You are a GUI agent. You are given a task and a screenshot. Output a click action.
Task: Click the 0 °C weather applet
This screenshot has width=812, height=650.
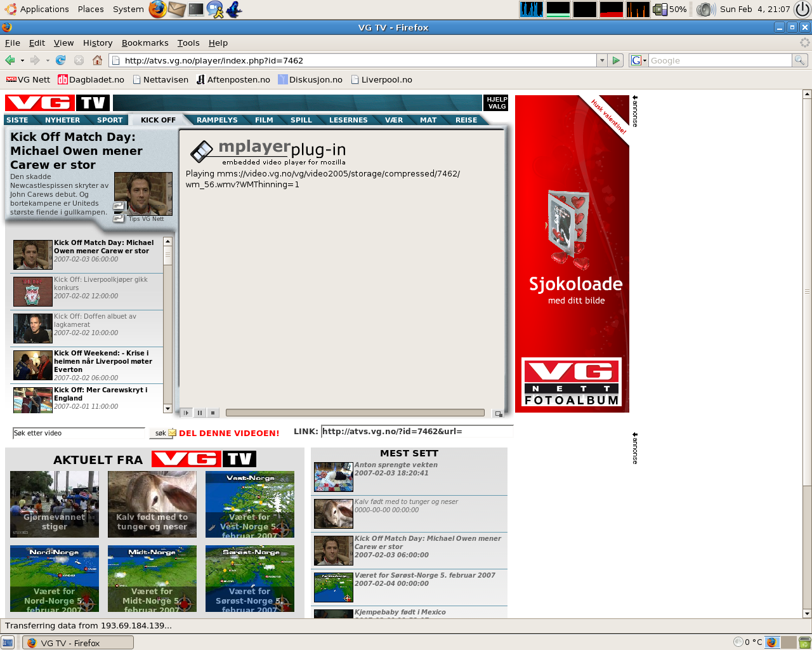[748, 642]
